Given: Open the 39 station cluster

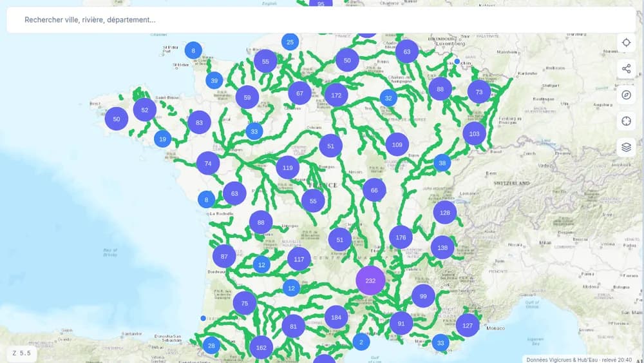Looking at the screenshot, I should tap(214, 81).
